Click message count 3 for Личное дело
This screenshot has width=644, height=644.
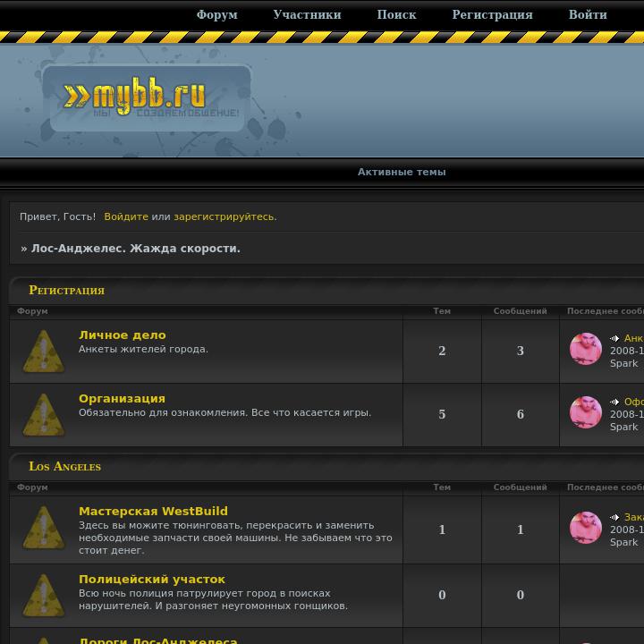point(520,351)
